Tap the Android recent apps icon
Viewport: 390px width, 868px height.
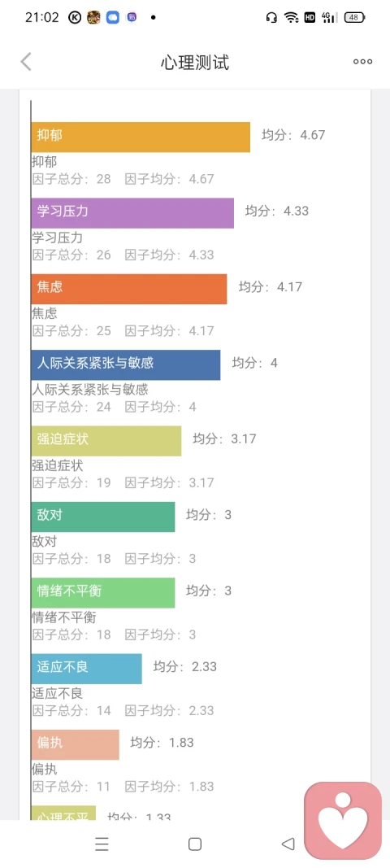tap(102, 844)
